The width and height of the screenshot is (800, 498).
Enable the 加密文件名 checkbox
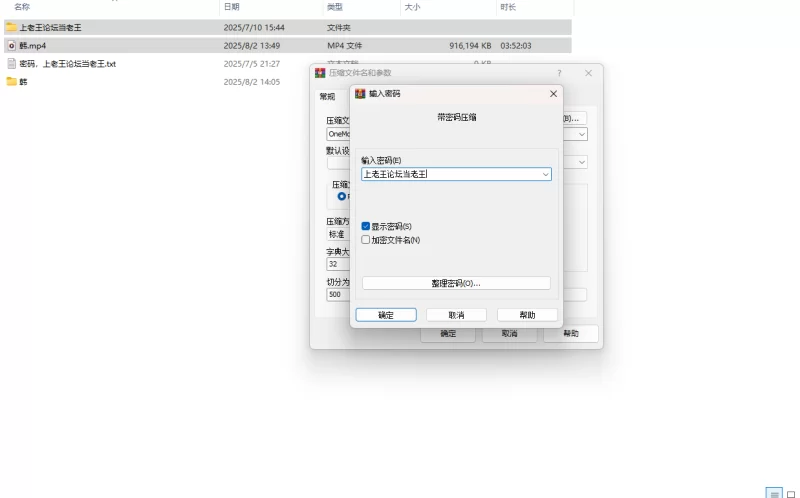point(365,239)
